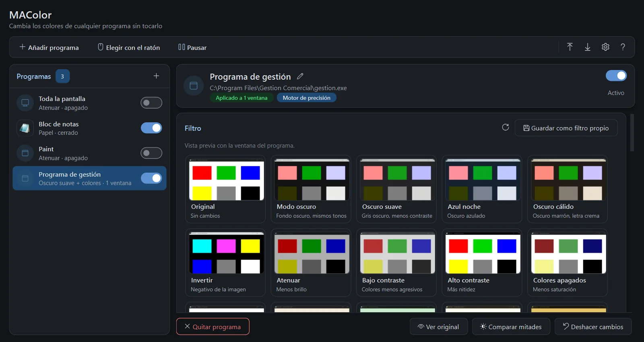The image size is (644, 342).
Task: Click the window icon beside the Programa de gestión title
Action: 194,86
